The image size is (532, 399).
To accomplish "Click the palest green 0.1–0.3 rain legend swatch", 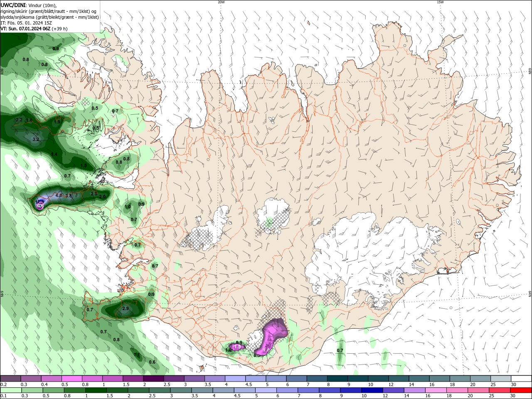I will pos(11,390).
